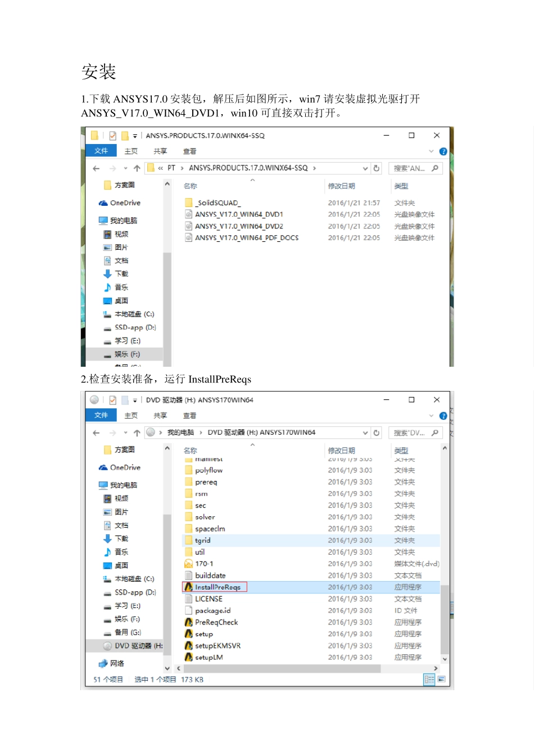Go back in DVD drive window
Image resolution: width=534 pixels, height=756 pixels.
(x=96, y=433)
